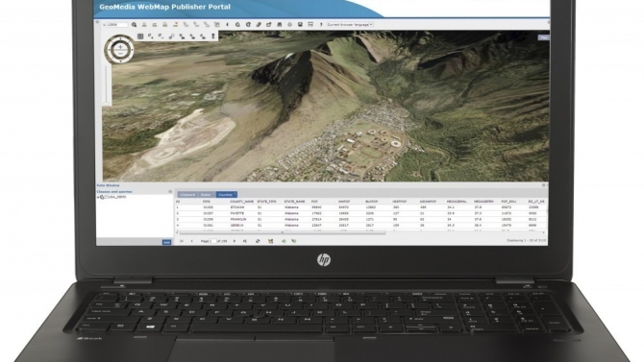Go to next page of results
The image size is (644, 362).
(x=235, y=241)
